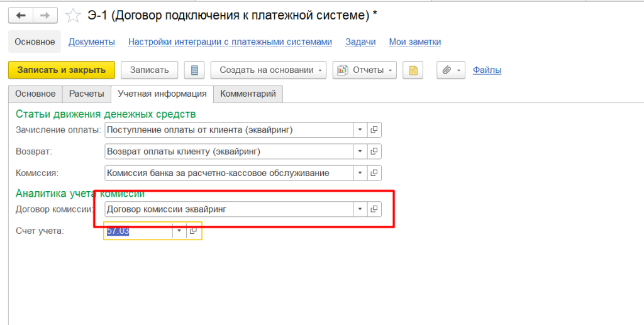Open the Комиссия item via open icon
Screen dimensions: 644x325
374,173
